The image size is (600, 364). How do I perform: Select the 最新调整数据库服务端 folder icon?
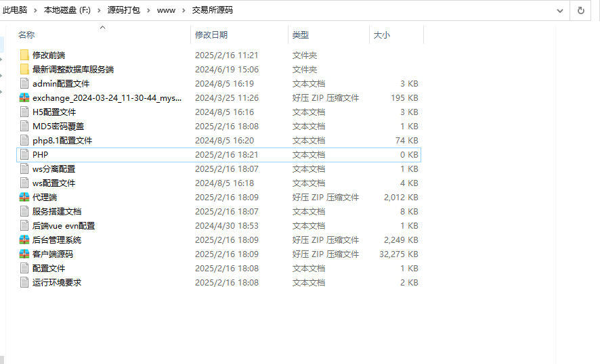point(24,69)
